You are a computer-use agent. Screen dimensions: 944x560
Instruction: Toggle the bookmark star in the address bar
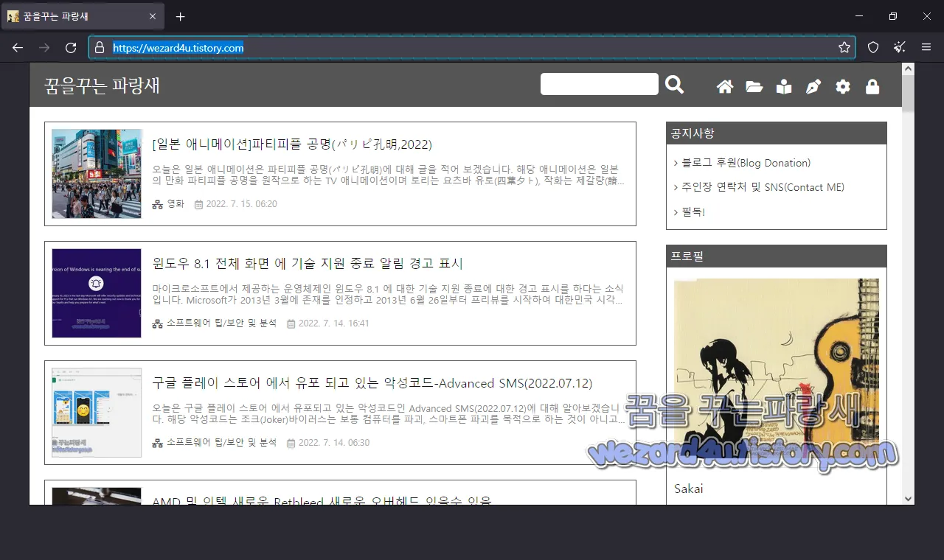844,46
